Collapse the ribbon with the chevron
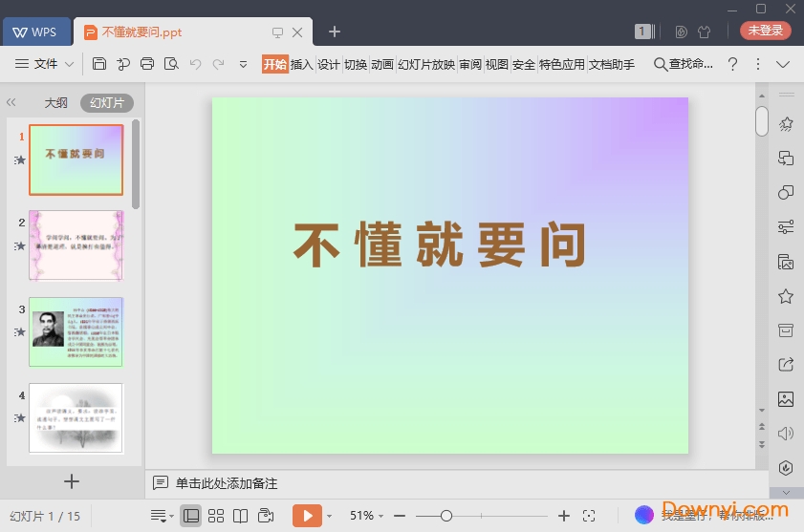This screenshot has height=532, width=804. (x=782, y=65)
